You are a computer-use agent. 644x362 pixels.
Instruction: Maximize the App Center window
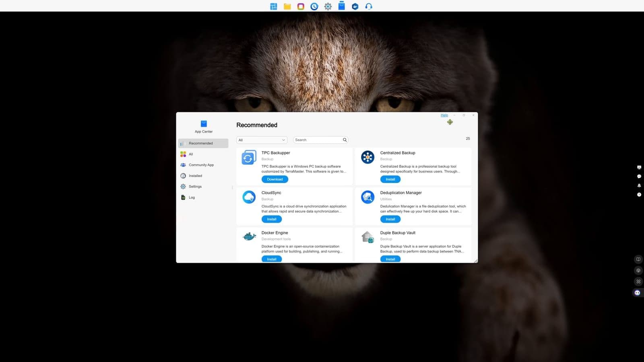pyautogui.click(x=464, y=115)
